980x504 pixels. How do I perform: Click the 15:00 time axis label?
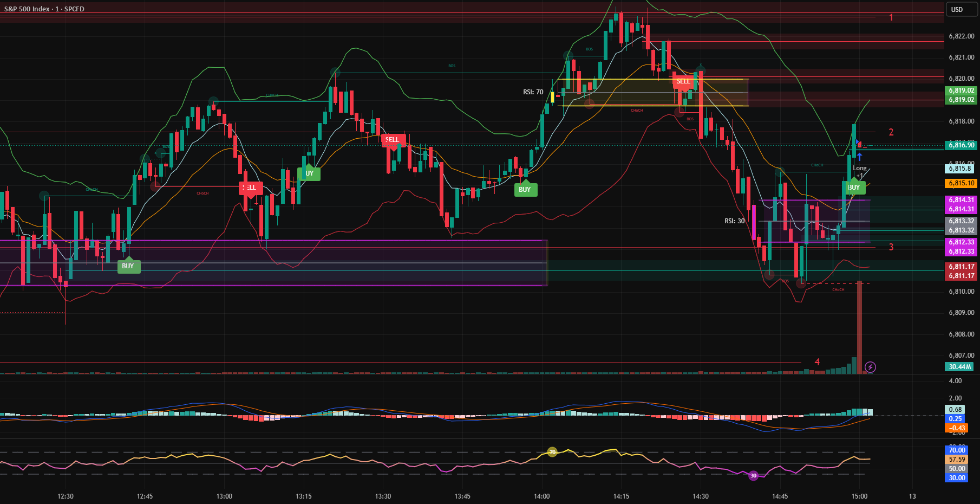859,496
